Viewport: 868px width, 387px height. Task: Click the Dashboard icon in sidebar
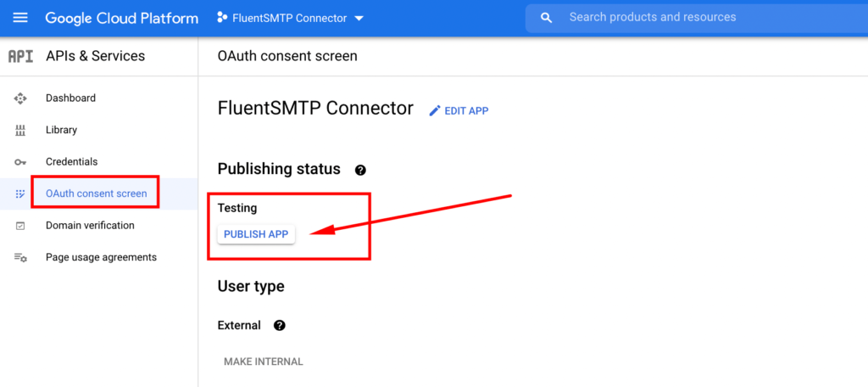pyautogui.click(x=20, y=98)
